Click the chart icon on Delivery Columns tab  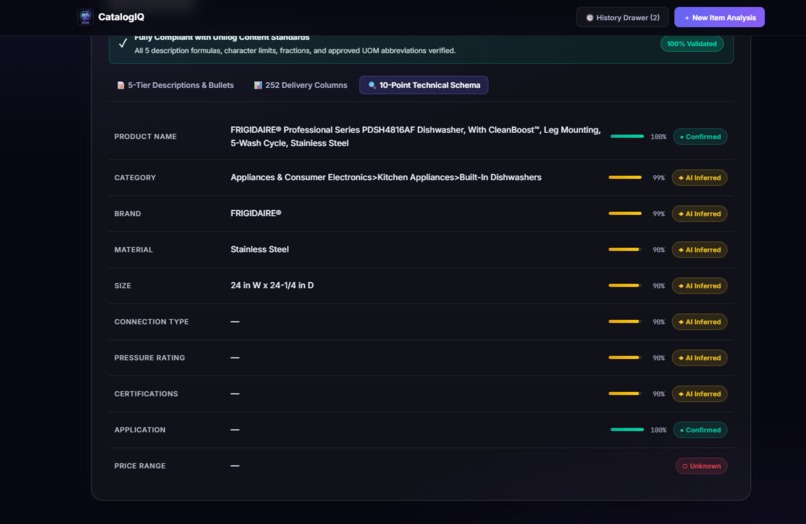tap(258, 85)
